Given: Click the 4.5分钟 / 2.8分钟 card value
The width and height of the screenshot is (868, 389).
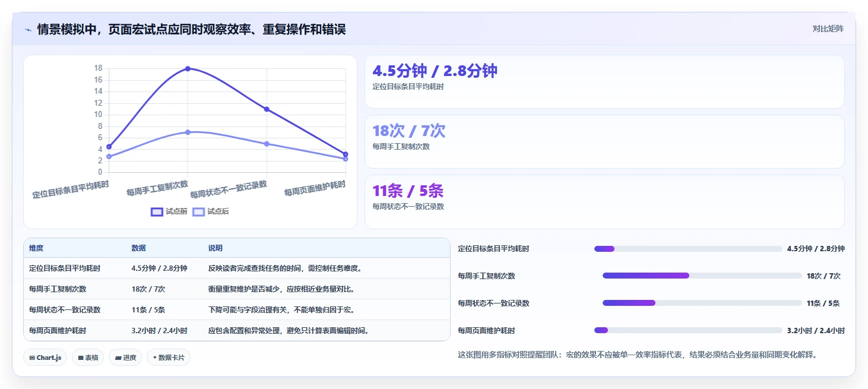Looking at the screenshot, I should pyautogui.click(x=435, y=71).
